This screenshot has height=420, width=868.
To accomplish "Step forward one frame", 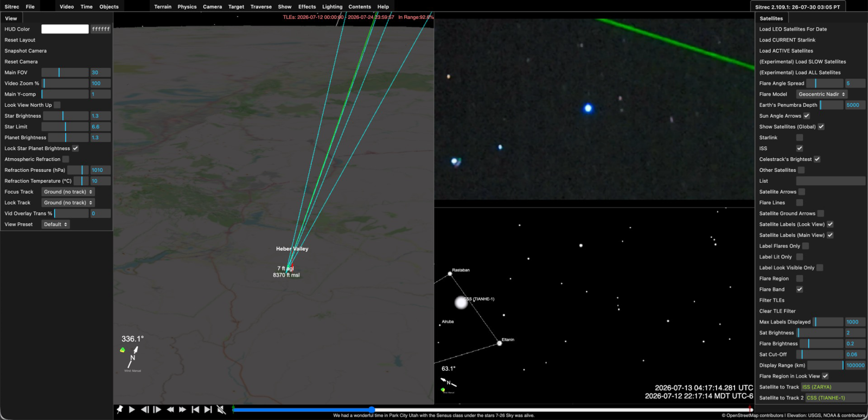I will pyautogui.click(x=157, y=410).
